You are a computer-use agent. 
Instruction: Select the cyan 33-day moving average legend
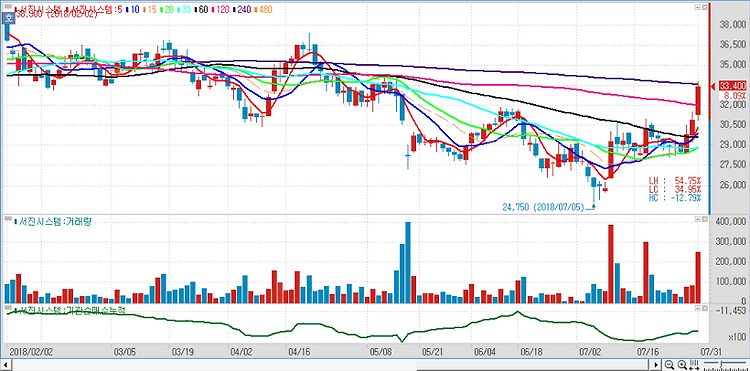[184, 10]
